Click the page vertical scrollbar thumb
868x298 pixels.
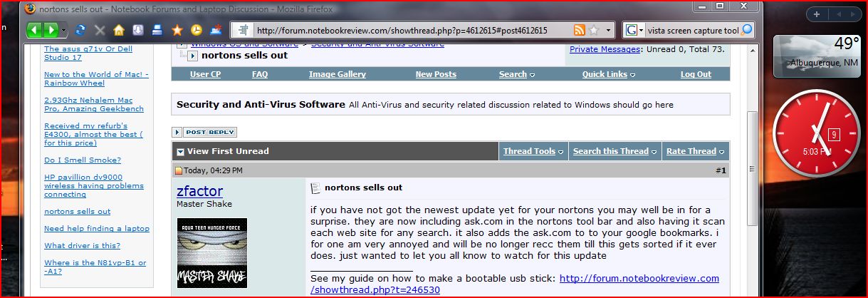[752, 168]
